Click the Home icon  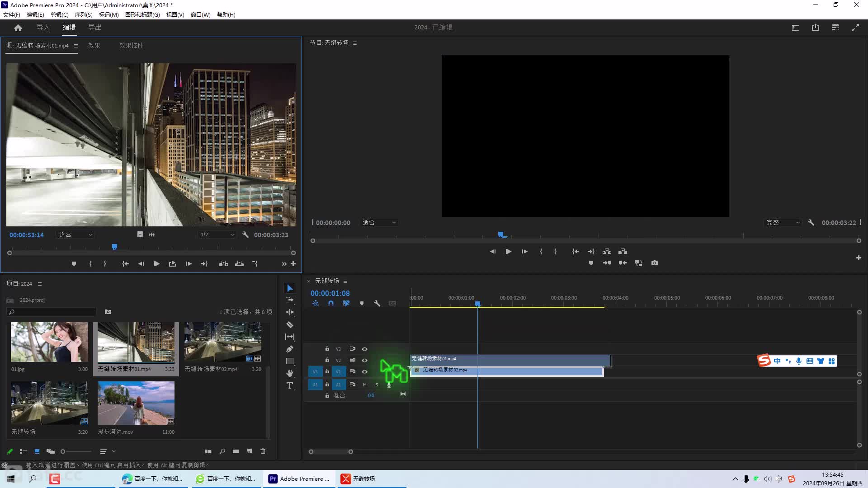point(18,28)
